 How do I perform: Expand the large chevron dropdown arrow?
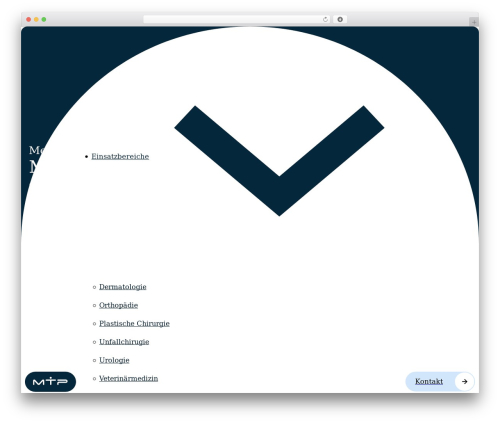[x=279, y=161]
